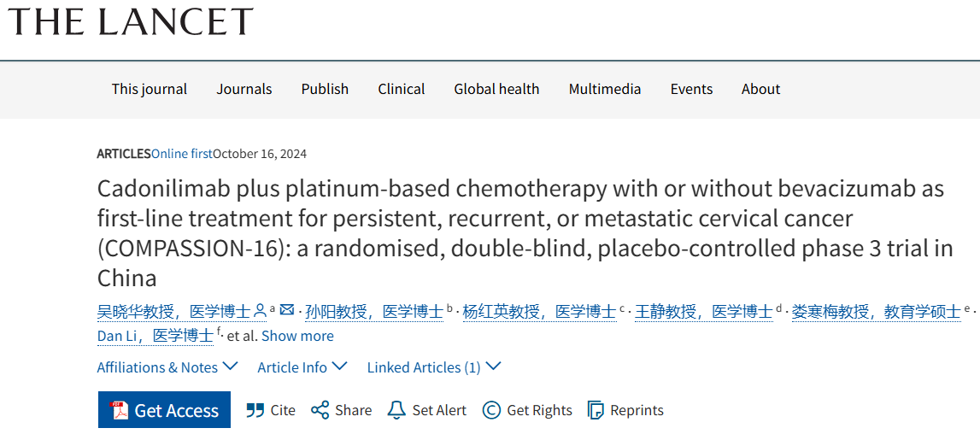Click the Get Rights copyright icon

[492, 410]
